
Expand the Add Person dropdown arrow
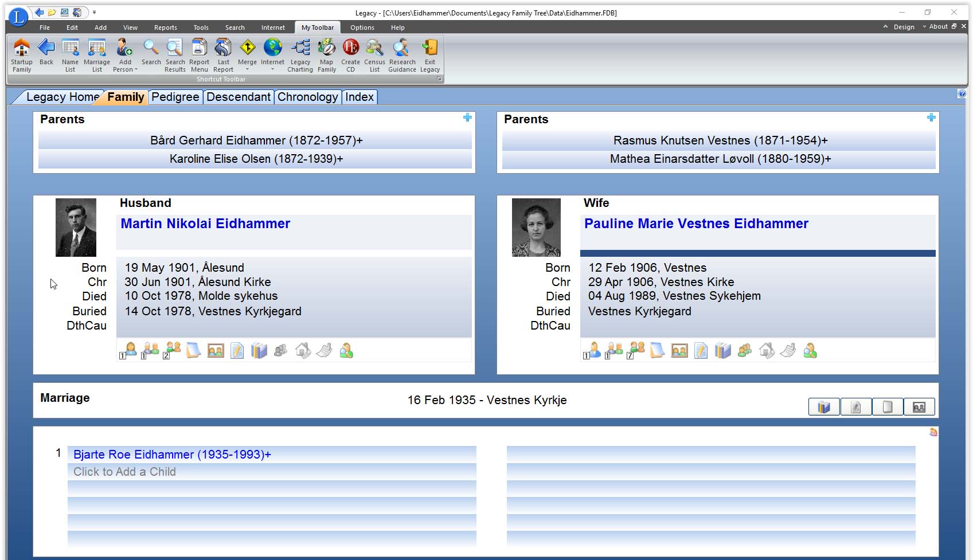136,70
